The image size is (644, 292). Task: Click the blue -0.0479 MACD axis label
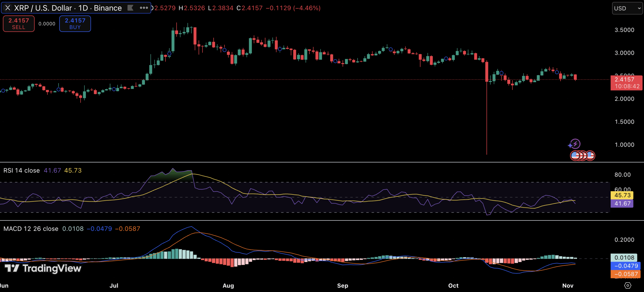click(x=626, y=266)
